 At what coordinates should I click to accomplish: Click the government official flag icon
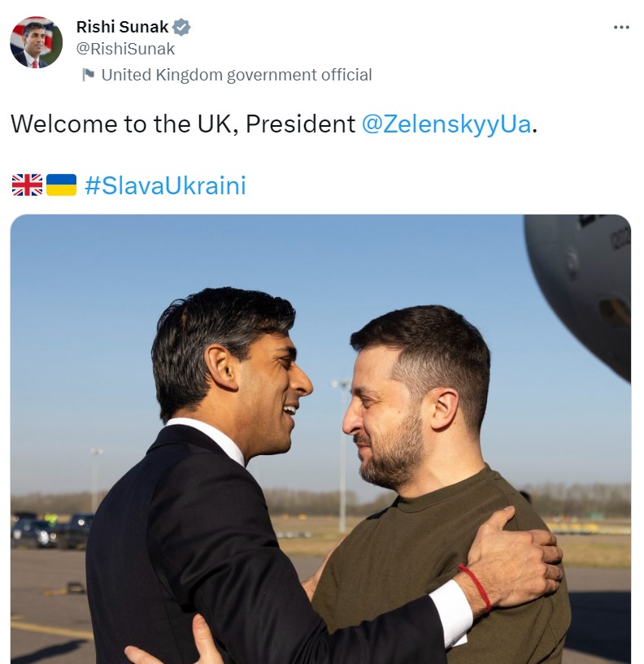coord(88,76)
